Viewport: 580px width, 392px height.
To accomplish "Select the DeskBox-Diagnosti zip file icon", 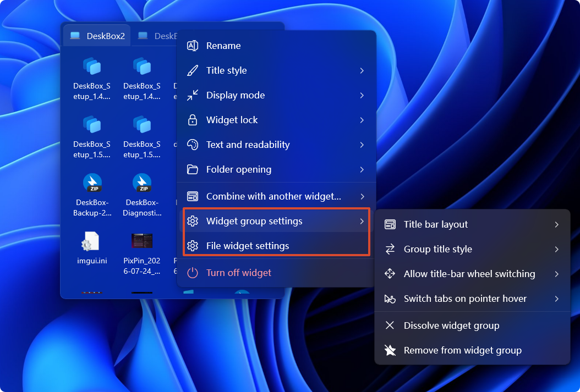I will [x=142, y=183].
